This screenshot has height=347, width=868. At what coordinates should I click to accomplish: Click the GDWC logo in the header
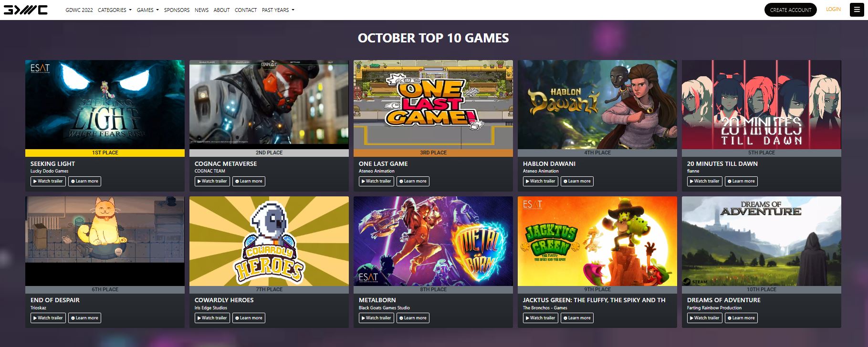[25, 10]
